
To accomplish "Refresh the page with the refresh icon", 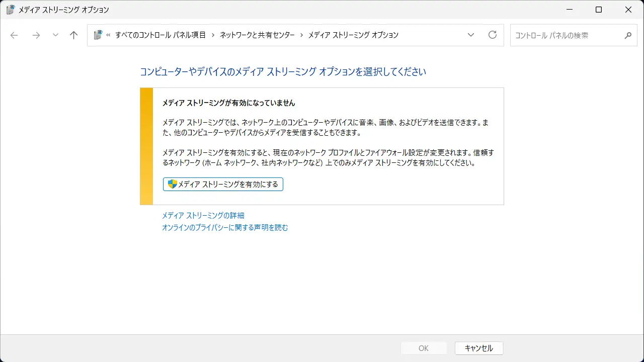I will click(493, 35).
